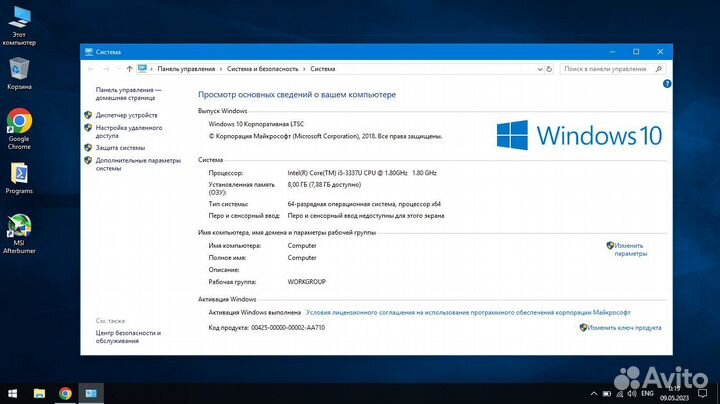Open Диспетчер устройств link
This screenshot has width=720, height=404.
(126, 115)
